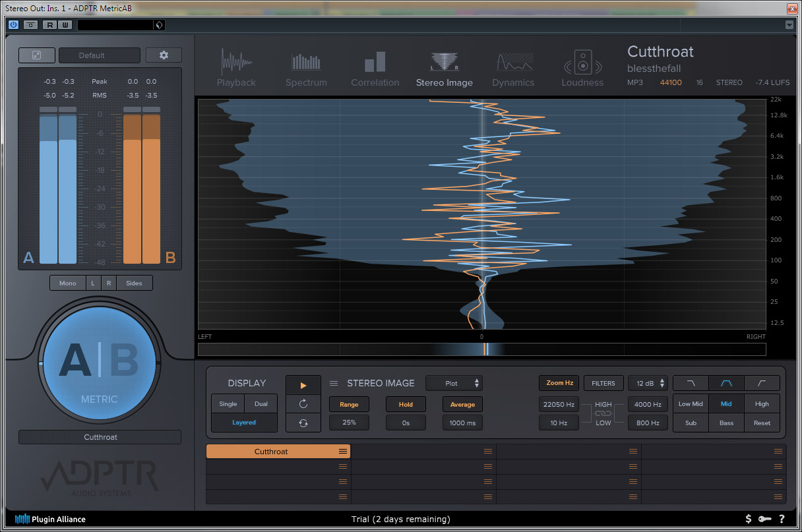The width and height of the screenshot is (802, 532).
Task: Toggle the plugin power button
Action: coord(13,25)
